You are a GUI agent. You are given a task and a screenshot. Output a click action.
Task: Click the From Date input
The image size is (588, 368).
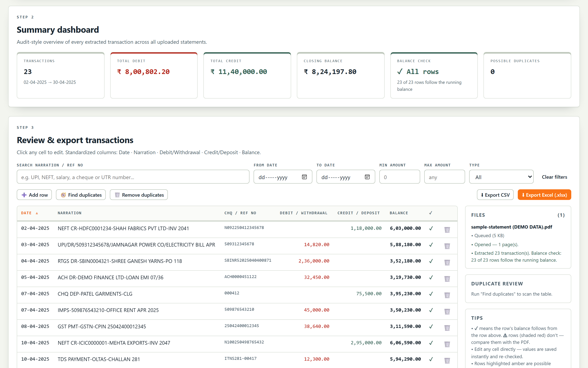(x=283, y=177)
